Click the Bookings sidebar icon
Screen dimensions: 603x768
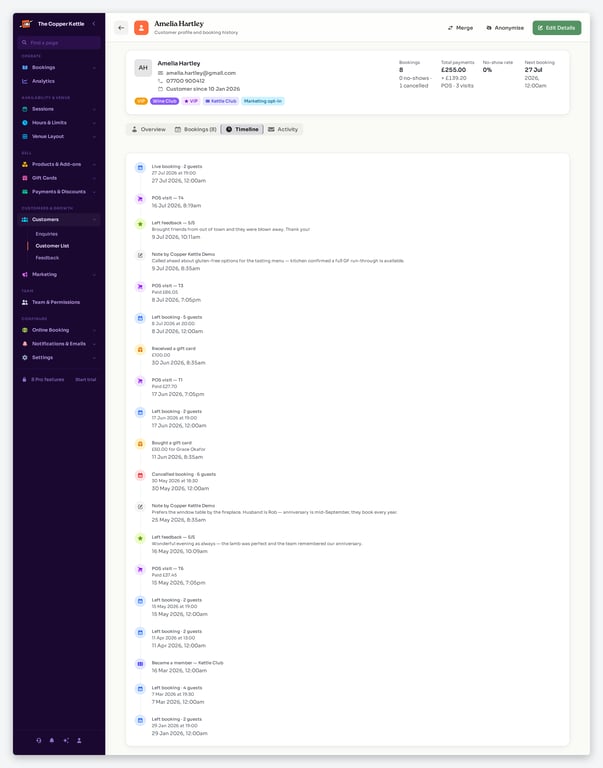(25, 68)
